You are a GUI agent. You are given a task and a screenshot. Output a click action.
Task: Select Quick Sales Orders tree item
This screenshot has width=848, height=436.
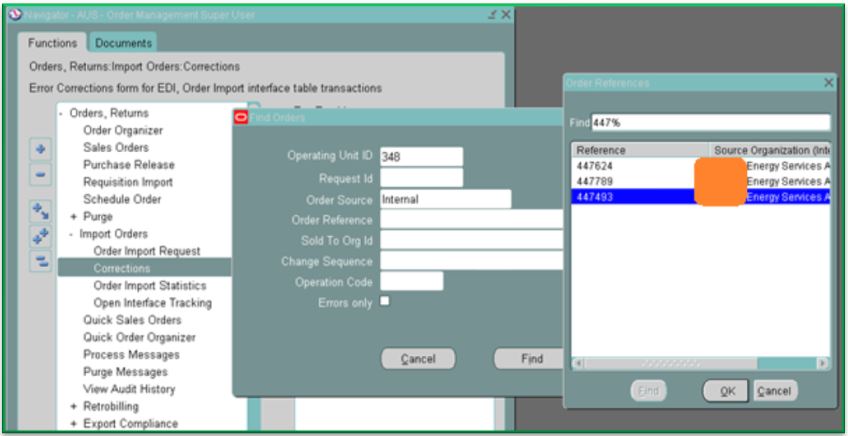click(x=132, y=320)
